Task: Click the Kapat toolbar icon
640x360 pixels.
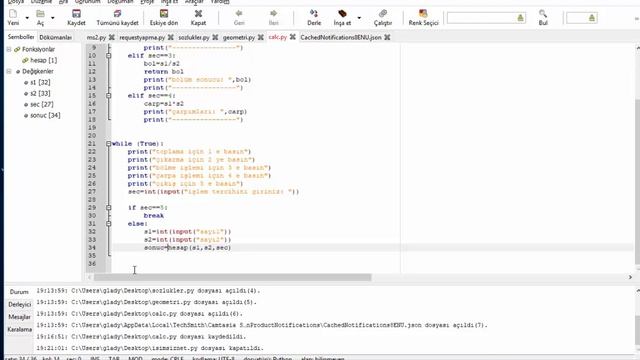Action: 198,14
